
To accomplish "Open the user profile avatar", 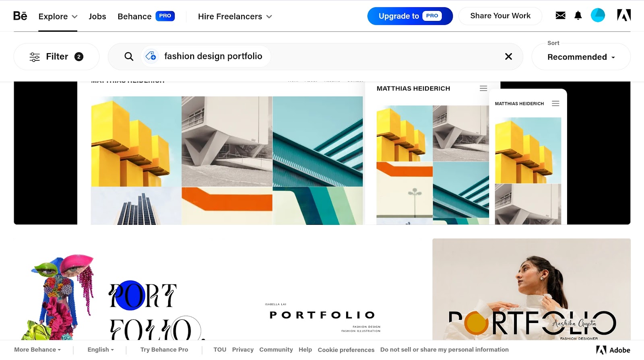I will point(598,15).
